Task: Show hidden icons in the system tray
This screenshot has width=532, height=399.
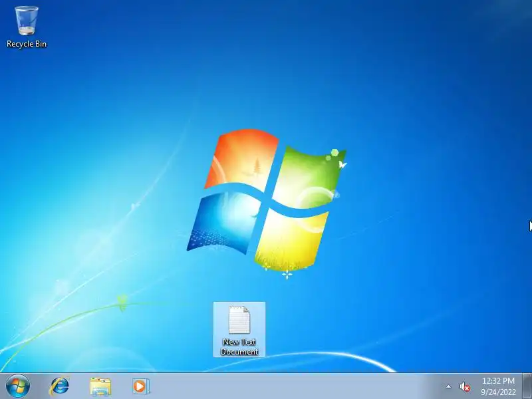Action: click(448, 386)
